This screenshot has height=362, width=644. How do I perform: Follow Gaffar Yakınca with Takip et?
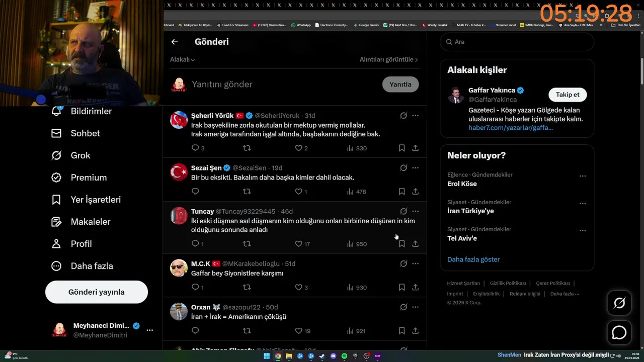[x=568, y=95]
